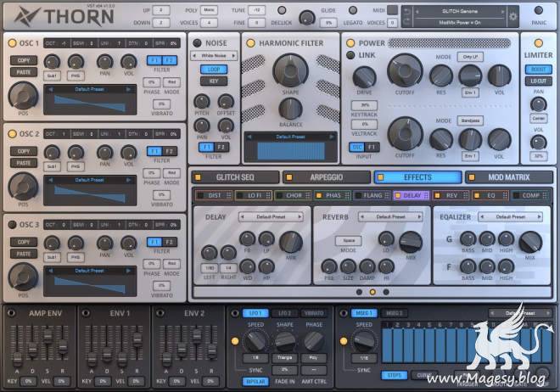Select next waveform in OSC 1 display
The width and height of the screenshot is (560, 392).
[x=128, y=89]
